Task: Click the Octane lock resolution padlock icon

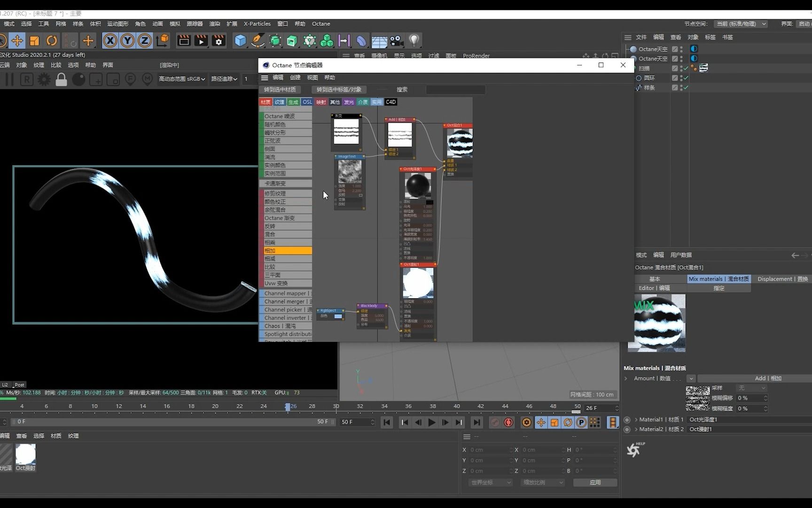Action: [x=61, y=79]
